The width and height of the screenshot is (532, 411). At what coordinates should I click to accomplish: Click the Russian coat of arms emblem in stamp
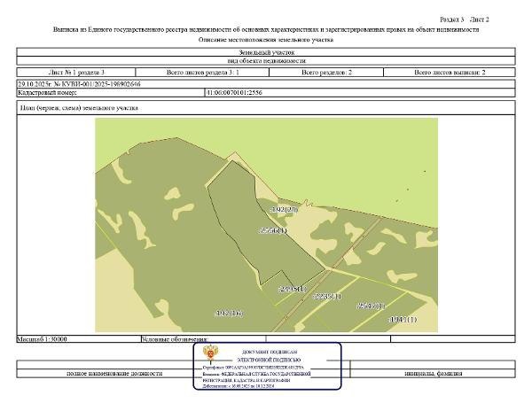pos(211,353)
